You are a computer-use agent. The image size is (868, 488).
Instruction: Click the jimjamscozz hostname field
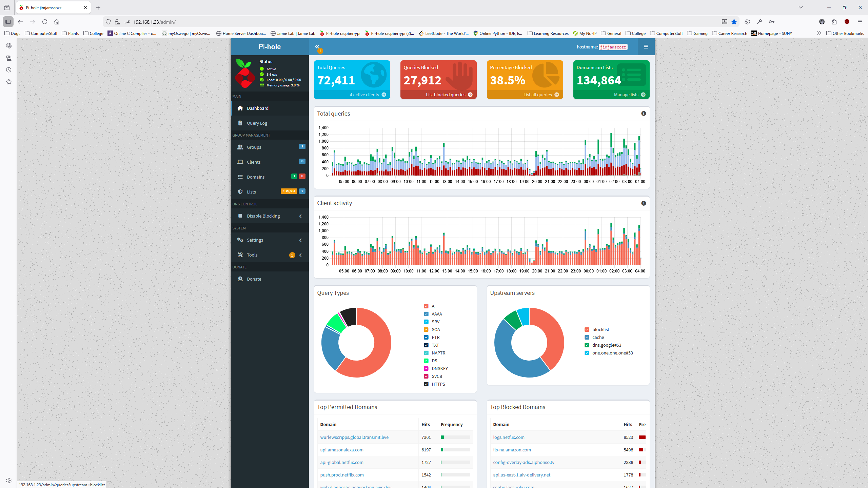[x=613, y=47]
